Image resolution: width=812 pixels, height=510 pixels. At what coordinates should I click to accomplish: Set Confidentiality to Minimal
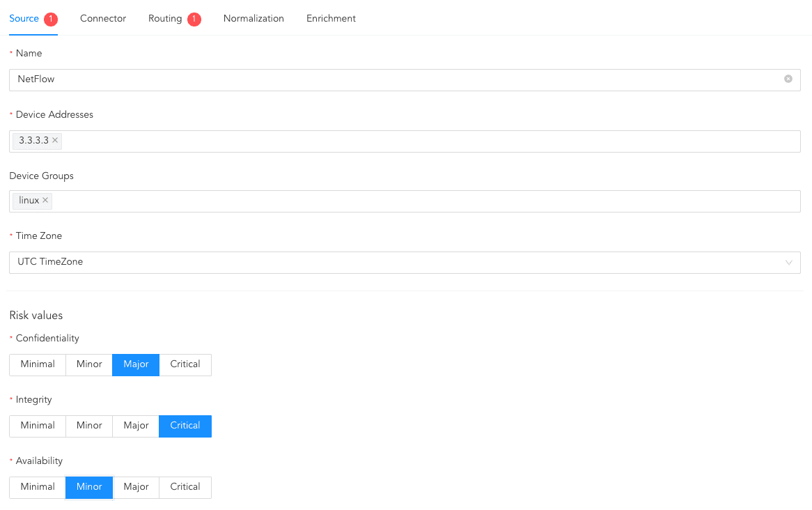pyautogui.click(x=38, y=364)
